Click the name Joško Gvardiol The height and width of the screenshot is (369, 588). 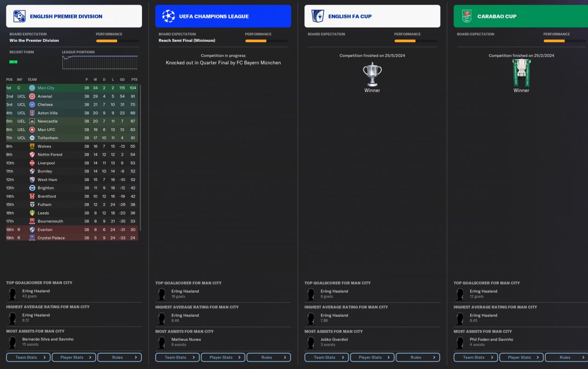click(335, 340)
